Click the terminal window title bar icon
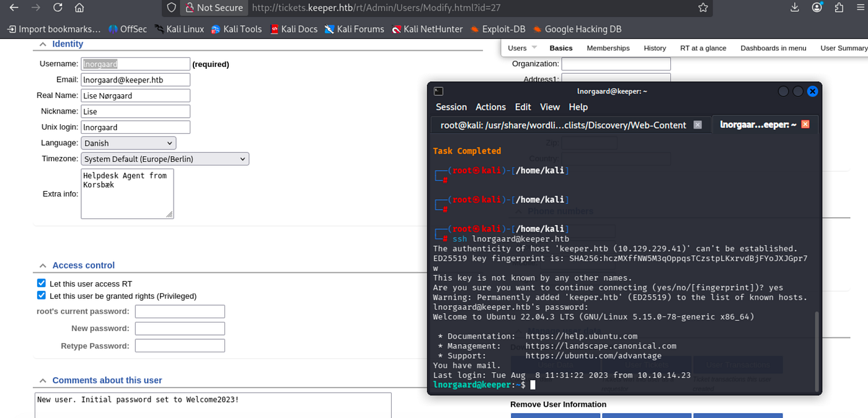The image size is (868, 418). point(438,91)
